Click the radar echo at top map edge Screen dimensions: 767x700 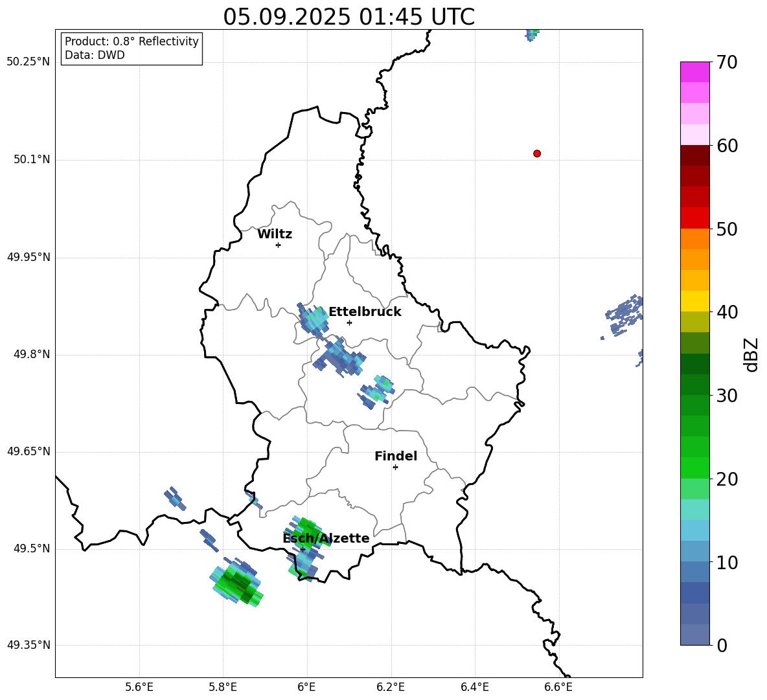tap(532, 35)
